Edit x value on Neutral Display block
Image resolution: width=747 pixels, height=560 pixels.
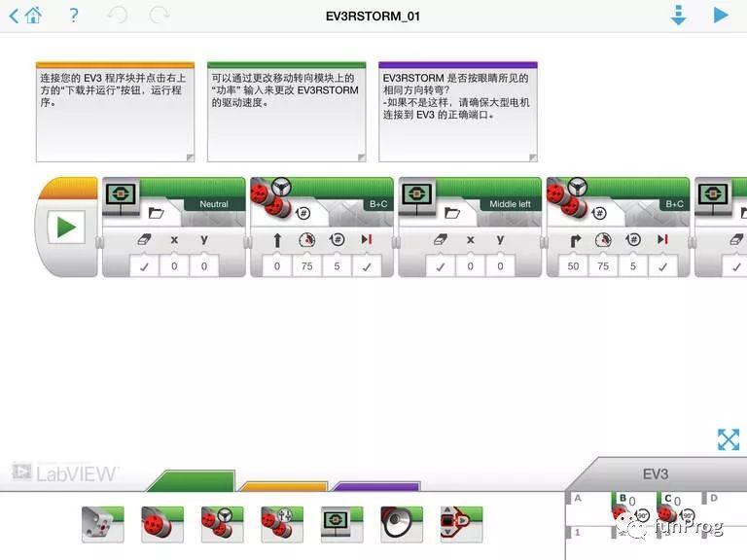pyautogui.click(x=174, y=266)
